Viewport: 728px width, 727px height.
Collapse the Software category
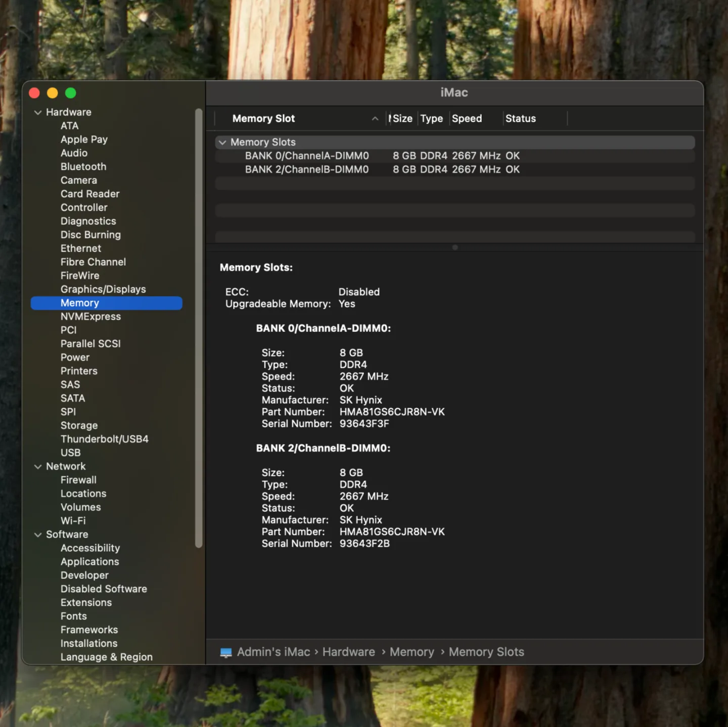[38, 535]
